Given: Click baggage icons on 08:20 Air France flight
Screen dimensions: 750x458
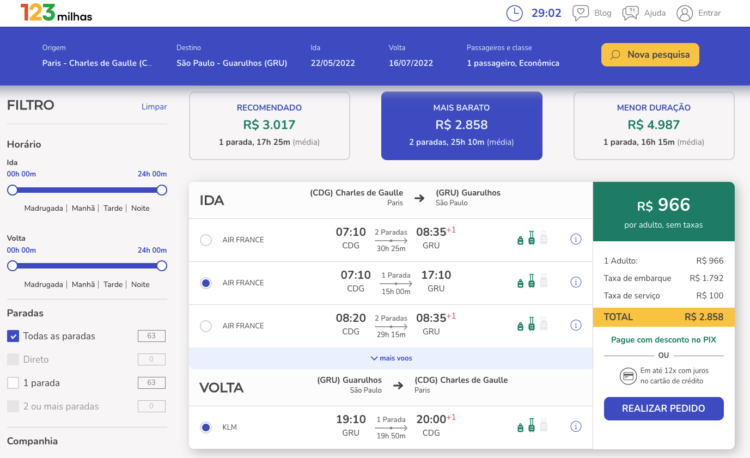Looking at the screenshot, I should tap(531, 325).
